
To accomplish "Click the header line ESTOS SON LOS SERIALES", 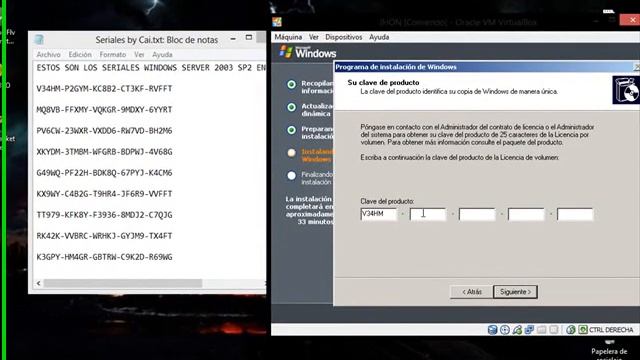I will click(151, 68).
